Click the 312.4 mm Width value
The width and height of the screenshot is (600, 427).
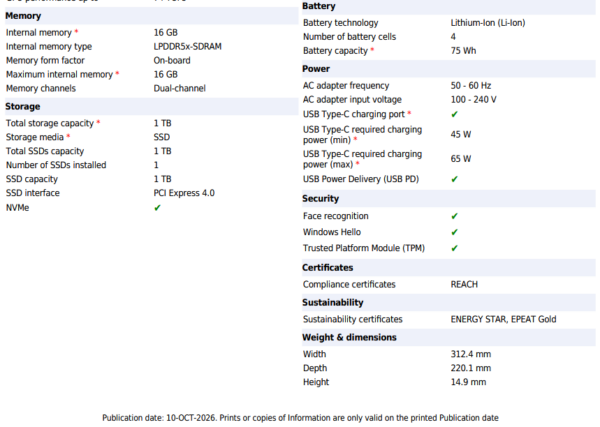(471, 354)
